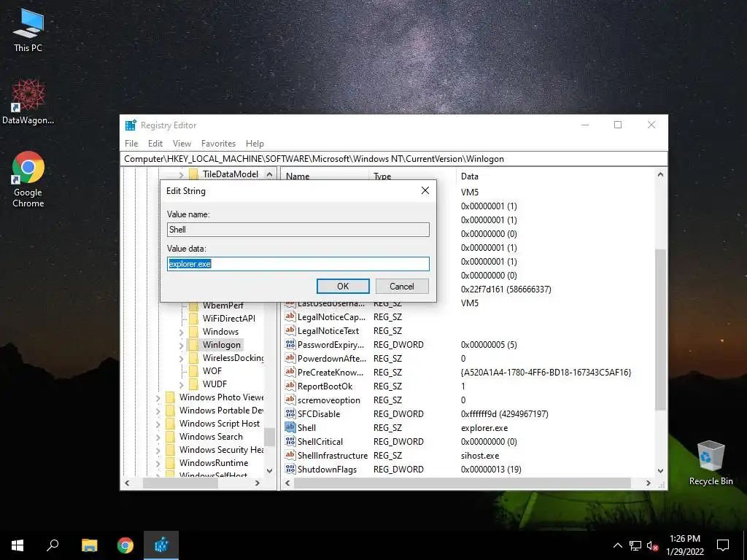Viewport: 747px width, 560px height.
Task: Click the Windows Start button
Action: (x=18, y=545)
